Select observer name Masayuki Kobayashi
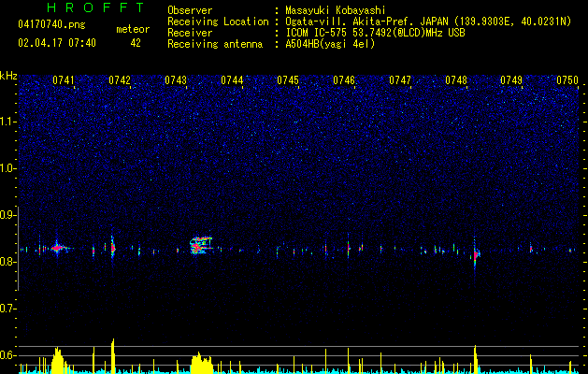This screenshot has height=374, width=588. 336,10
